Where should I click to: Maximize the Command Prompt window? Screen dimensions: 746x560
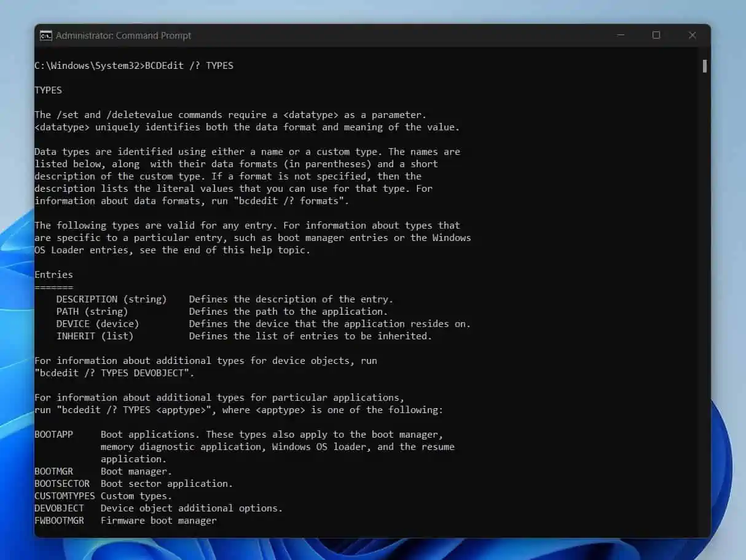(656, 36)
